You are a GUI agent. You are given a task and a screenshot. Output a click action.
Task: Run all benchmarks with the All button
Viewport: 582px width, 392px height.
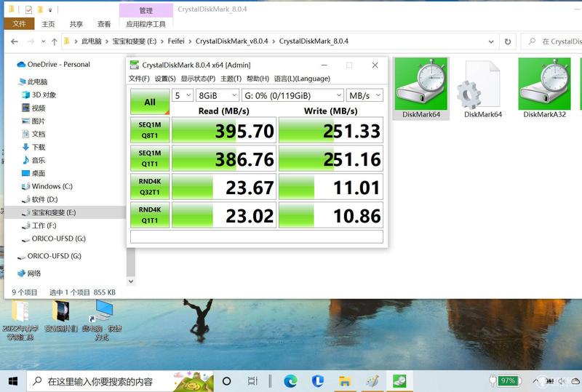tap(150, 102)
